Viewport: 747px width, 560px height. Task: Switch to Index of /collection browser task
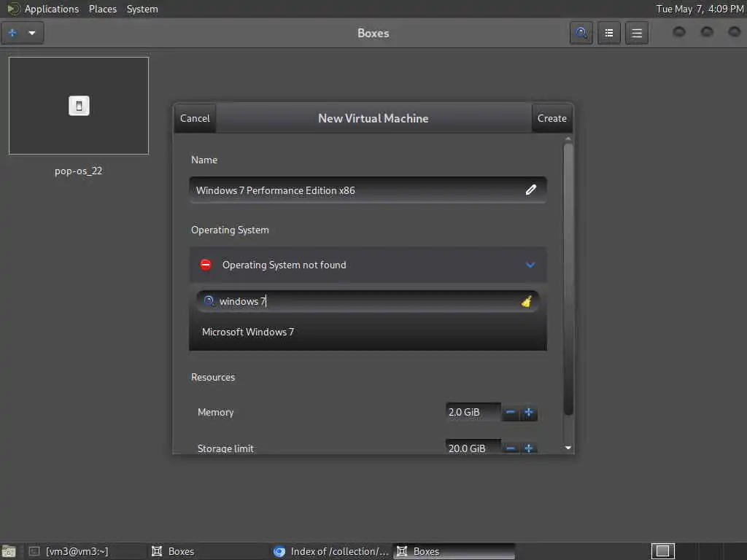330,551
